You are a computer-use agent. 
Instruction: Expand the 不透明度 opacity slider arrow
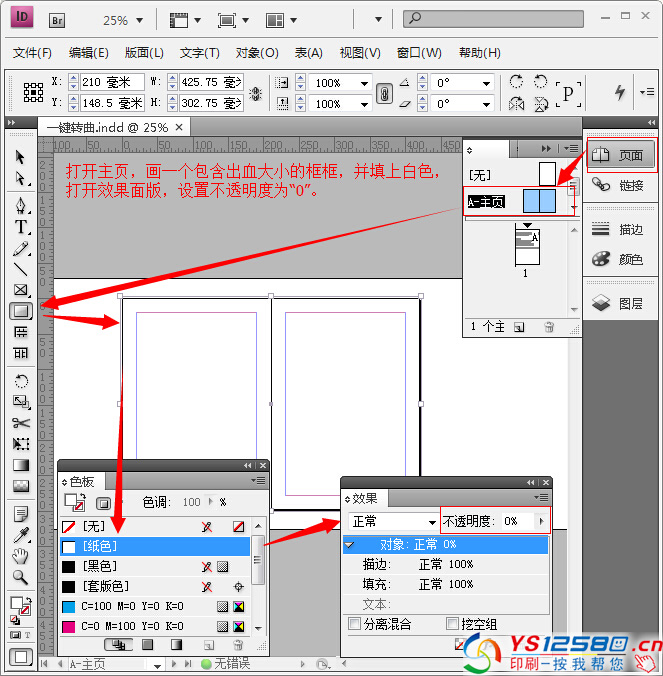click(541, 521)
